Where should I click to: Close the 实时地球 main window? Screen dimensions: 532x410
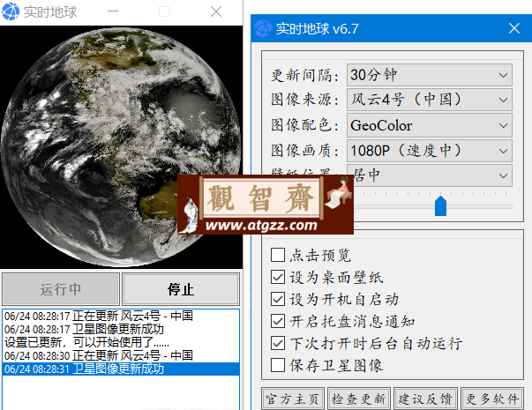click(216, 11)
